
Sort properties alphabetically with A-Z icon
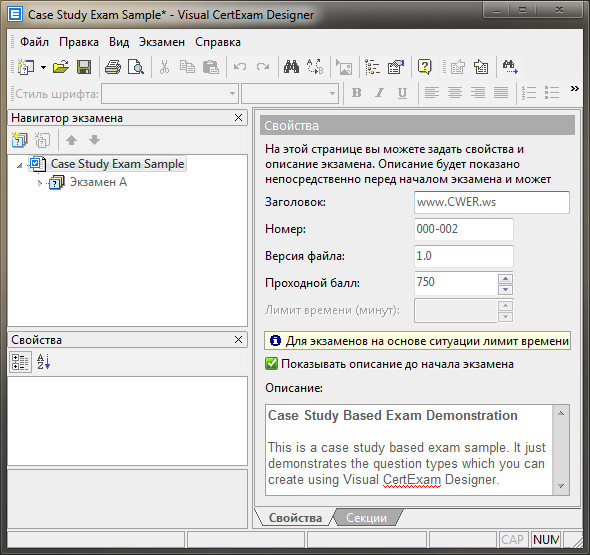[43, 362]
